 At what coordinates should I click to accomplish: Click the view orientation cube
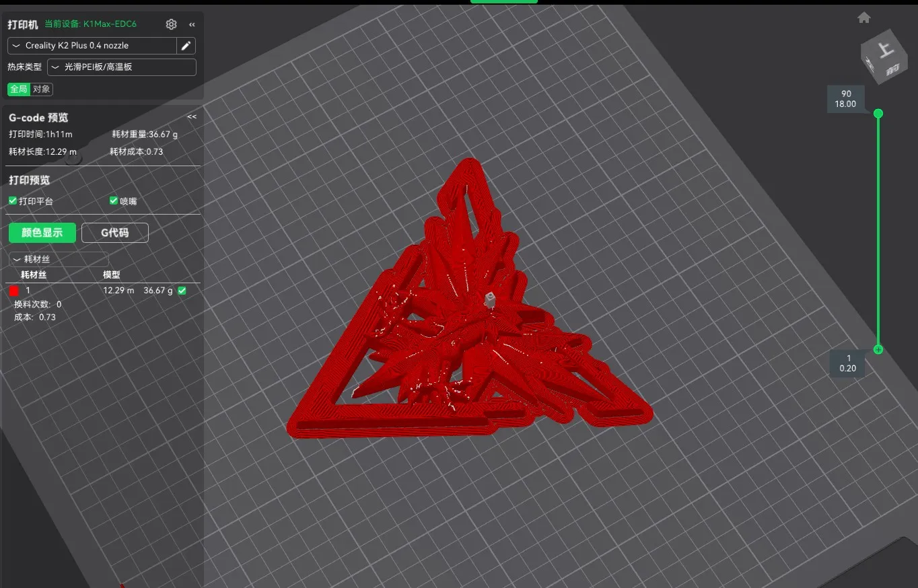click(x=884, y=57)
